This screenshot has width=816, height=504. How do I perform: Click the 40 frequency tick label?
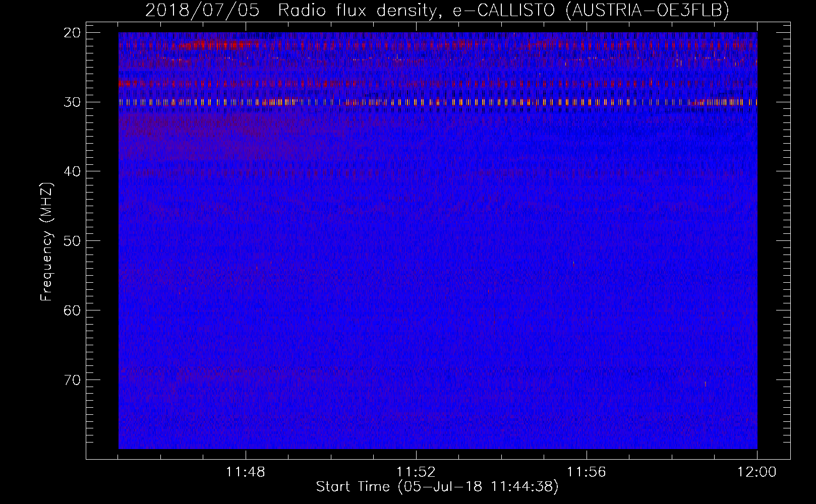72,171
